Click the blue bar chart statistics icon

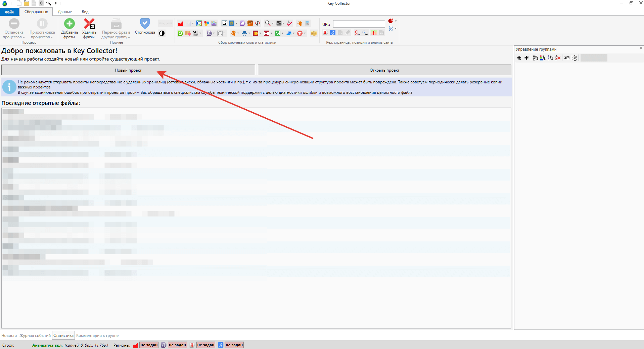tap(188, 24)
